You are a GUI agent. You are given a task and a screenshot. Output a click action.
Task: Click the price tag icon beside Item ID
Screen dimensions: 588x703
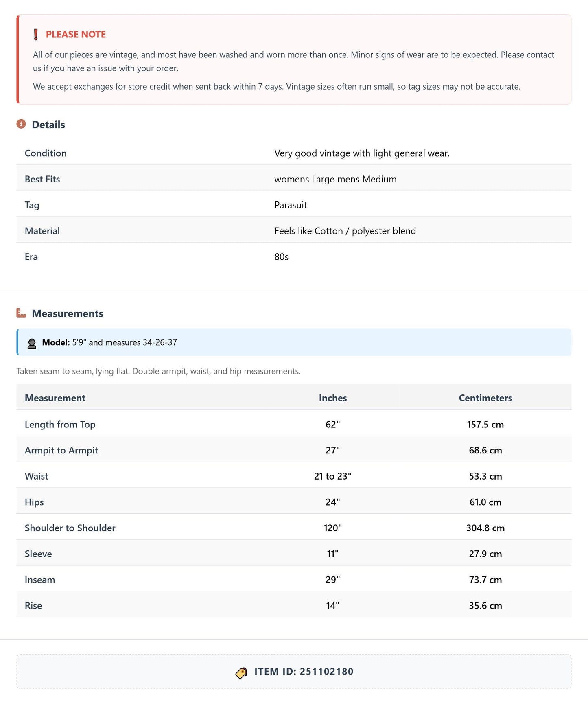[x=241, y=673]
